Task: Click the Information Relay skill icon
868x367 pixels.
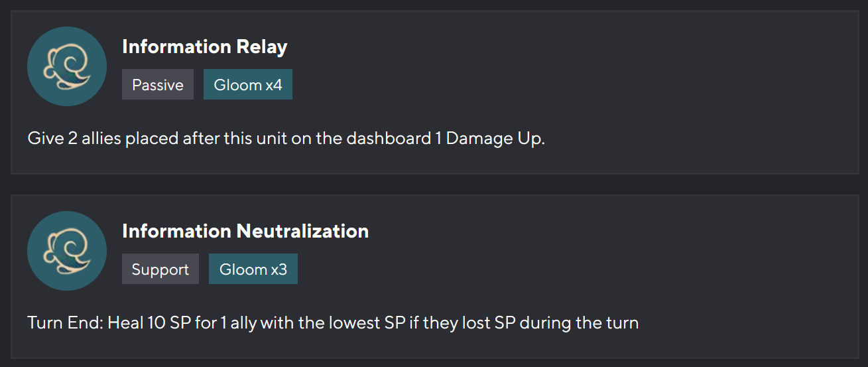Action: click(67, 66)
